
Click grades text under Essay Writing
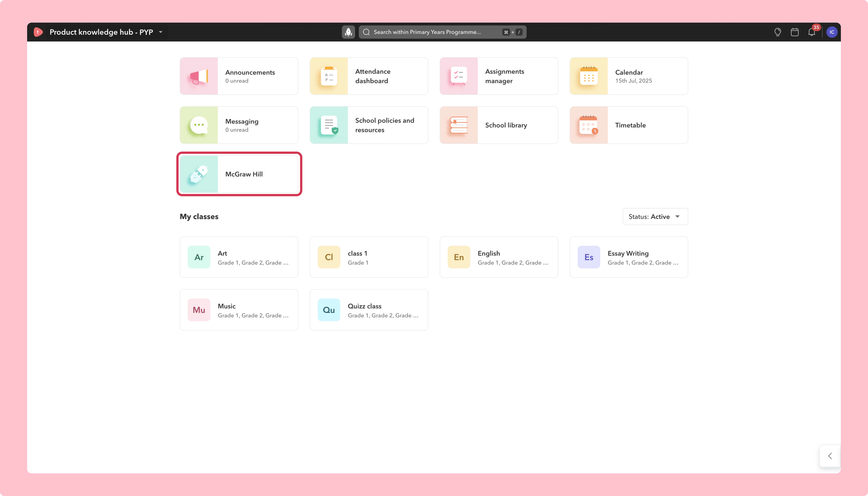click(643, 263)
